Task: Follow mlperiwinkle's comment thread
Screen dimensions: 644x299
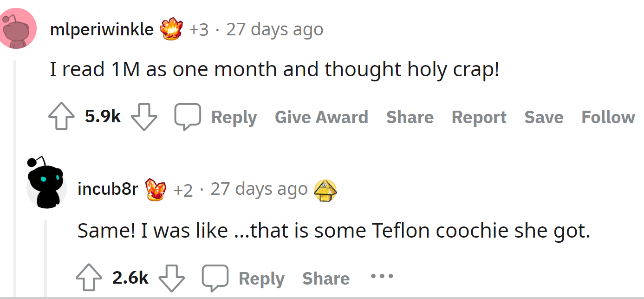Action: coord(608,117)
